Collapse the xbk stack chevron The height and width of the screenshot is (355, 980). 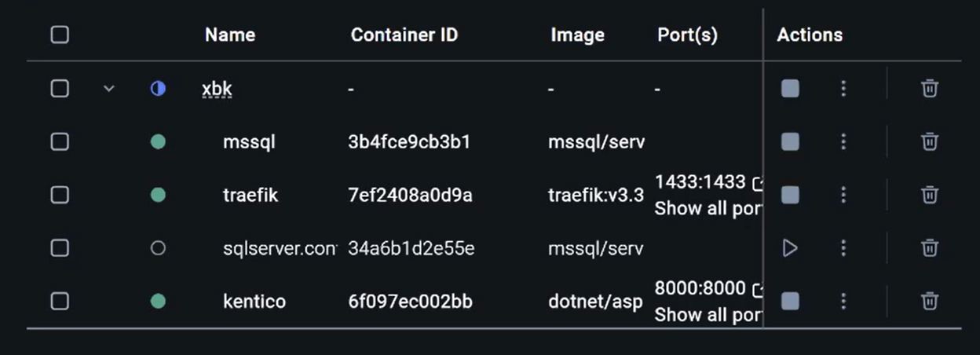pyautogui.click(x=109, y=89)
